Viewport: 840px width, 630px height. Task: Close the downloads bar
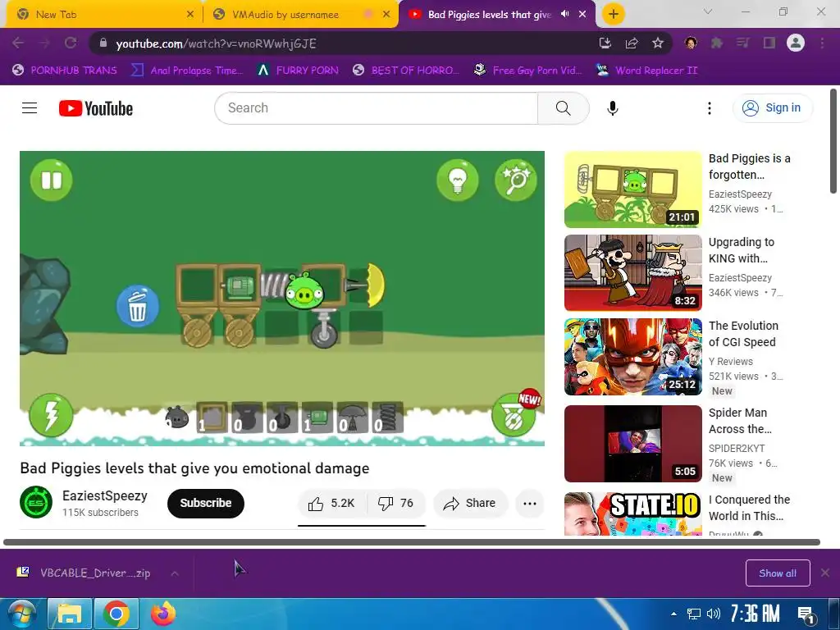point(825,573)
